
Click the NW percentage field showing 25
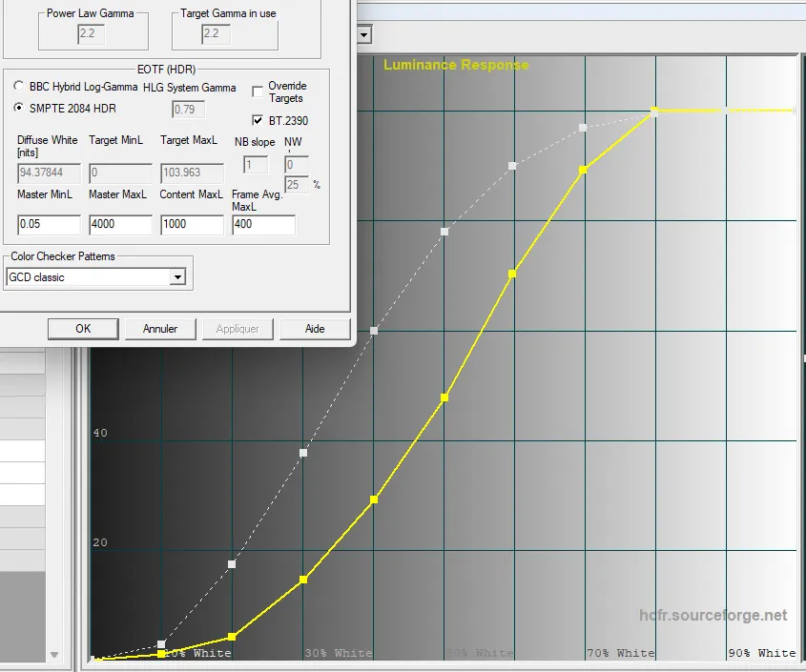297,184
